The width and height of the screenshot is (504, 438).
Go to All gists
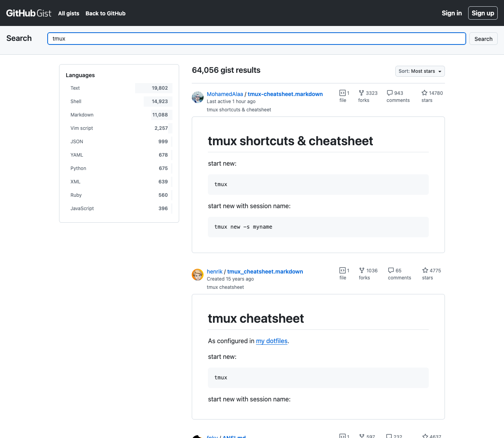click(69, 13)
